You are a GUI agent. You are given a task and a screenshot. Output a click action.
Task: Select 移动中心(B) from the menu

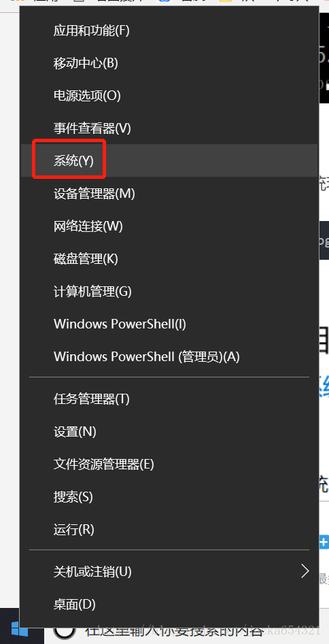pyautogui.click(x=169, y=63)
